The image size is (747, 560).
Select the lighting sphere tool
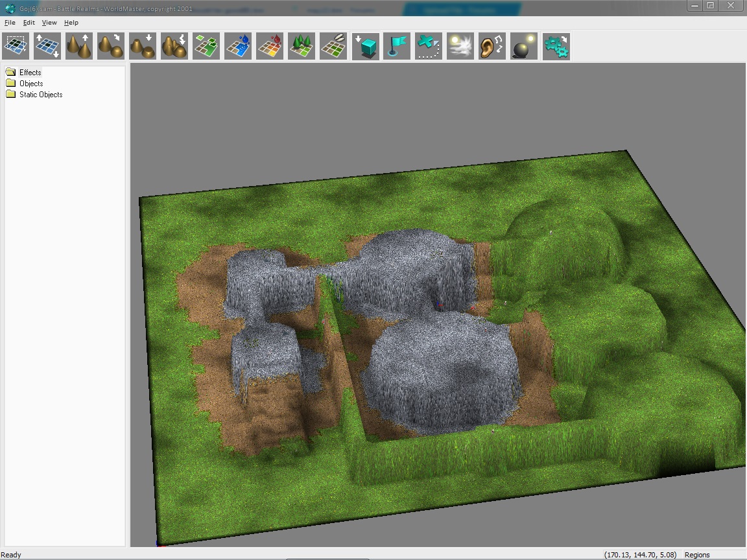pyautogui.click(x=524, y=46)
